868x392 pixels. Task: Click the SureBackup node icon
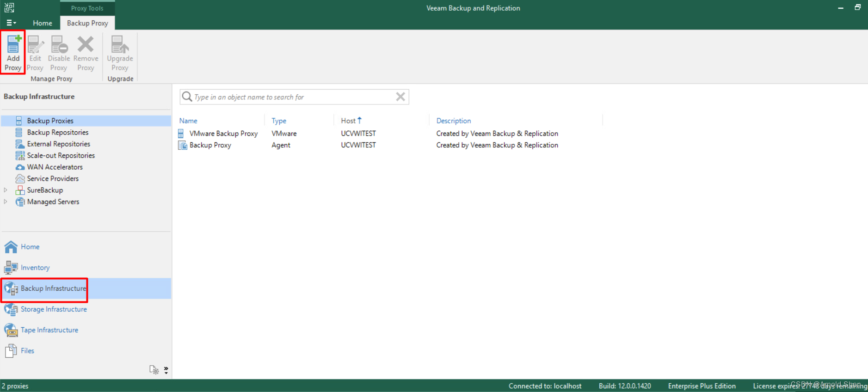(x=20, y=190)
